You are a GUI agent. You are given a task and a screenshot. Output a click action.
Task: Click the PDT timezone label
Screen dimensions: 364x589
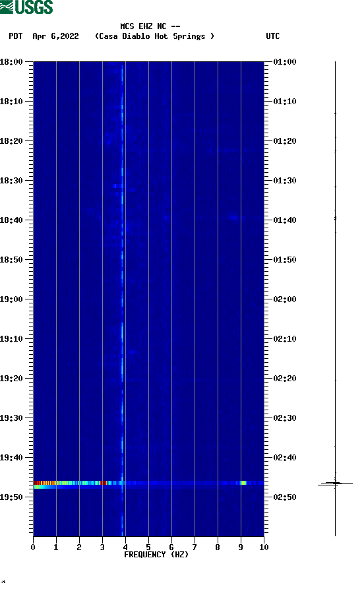15,36
